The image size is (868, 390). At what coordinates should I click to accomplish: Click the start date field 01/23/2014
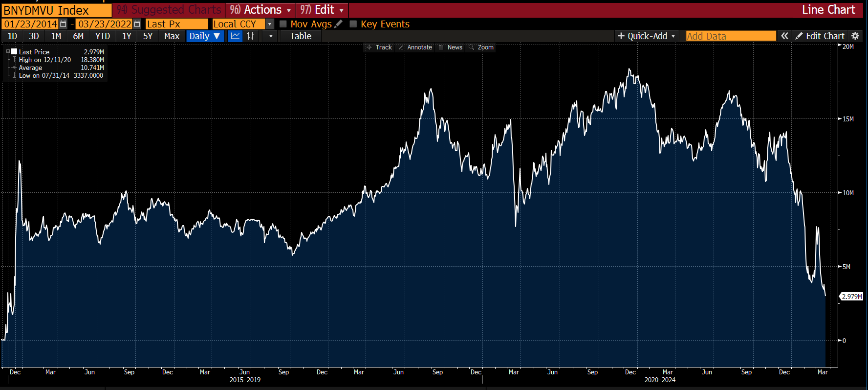[x=30, y=24]
